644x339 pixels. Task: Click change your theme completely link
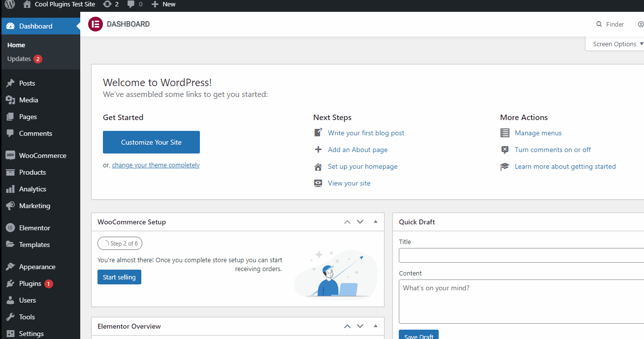point(156,165)
